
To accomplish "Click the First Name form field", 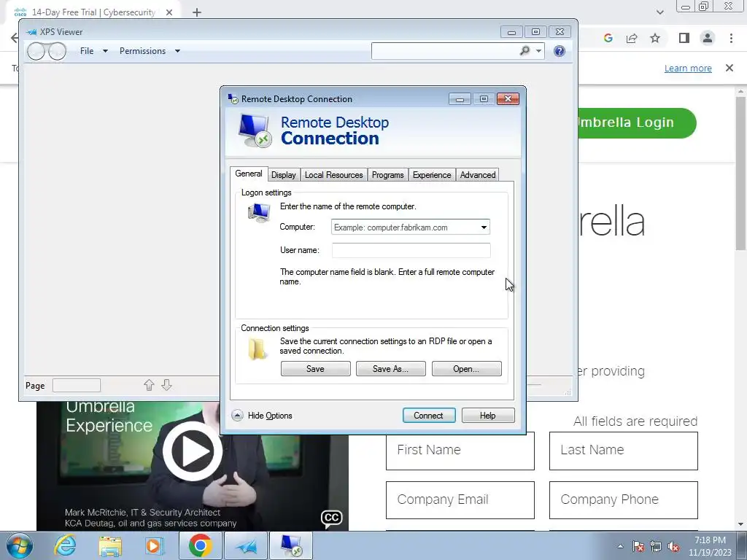I will 460,451.
